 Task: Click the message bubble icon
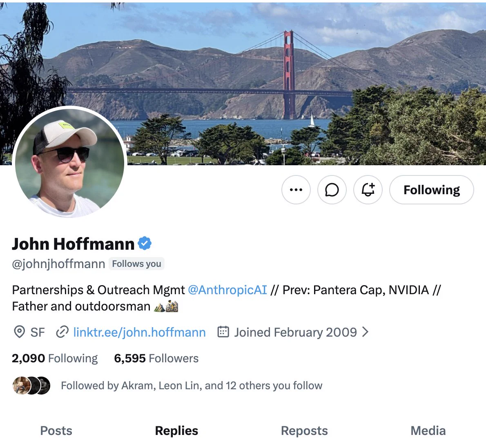[x=332, y=190]
